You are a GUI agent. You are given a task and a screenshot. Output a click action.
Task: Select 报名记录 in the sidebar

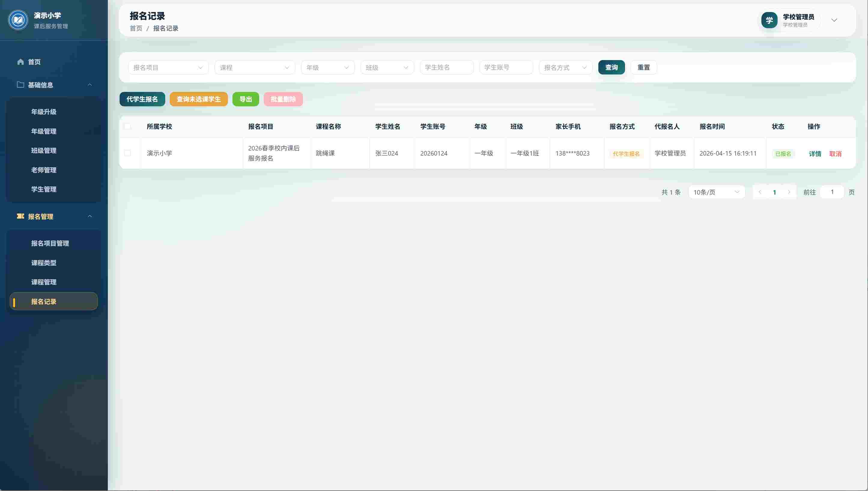54,301
